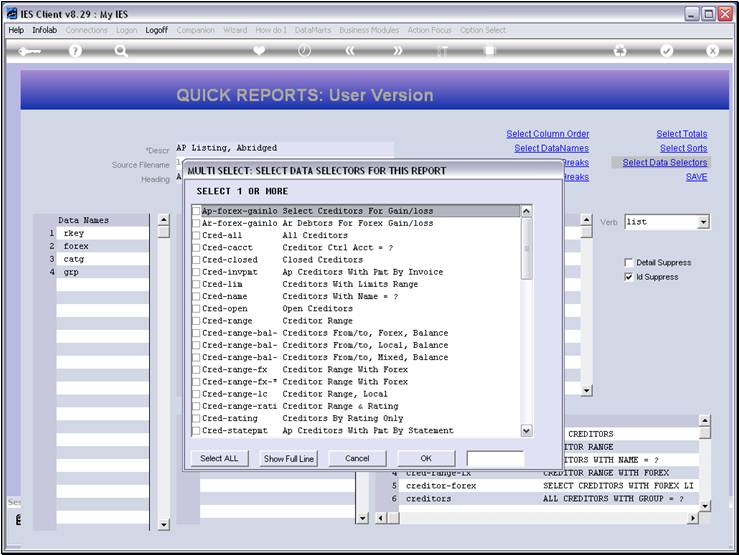Tick the Ar-forex-gainlo checkbox

click(x=196, y=223)
